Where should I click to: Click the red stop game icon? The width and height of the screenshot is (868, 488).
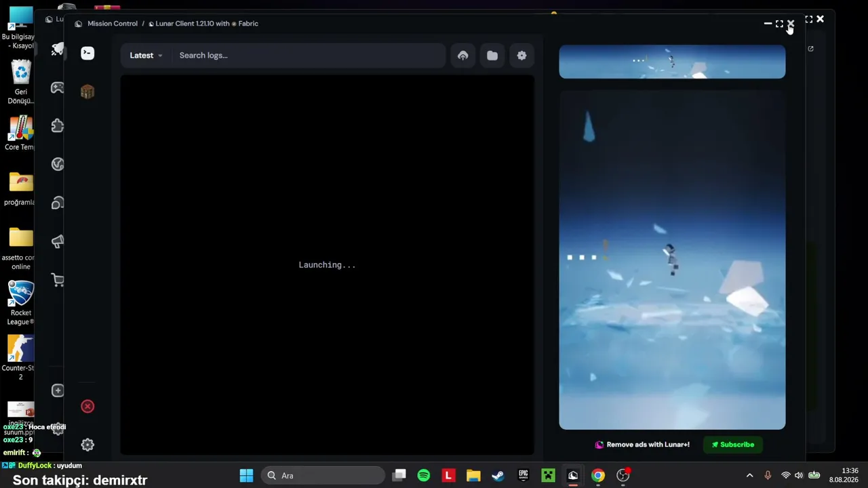tap(87, 407)
